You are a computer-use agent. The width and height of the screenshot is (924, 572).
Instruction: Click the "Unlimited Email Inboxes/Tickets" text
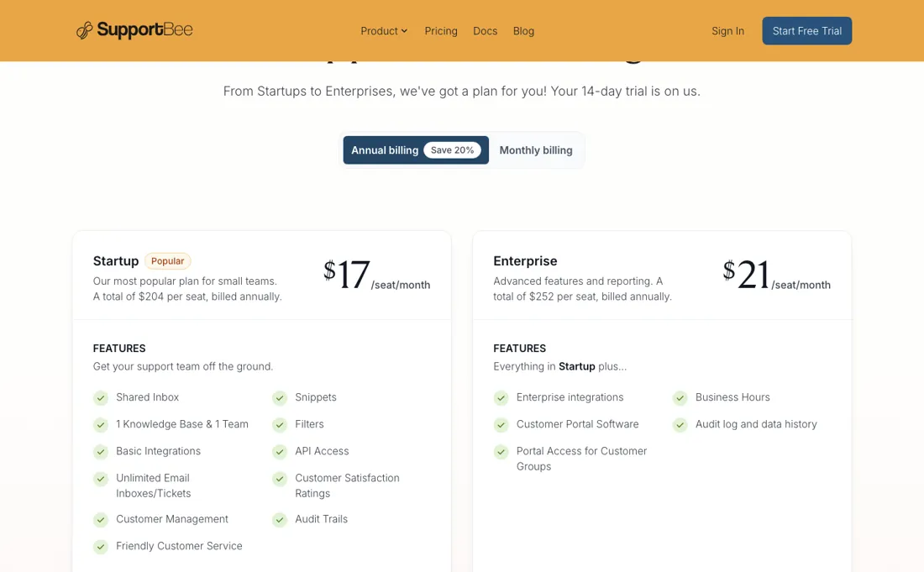pos(153,485)
